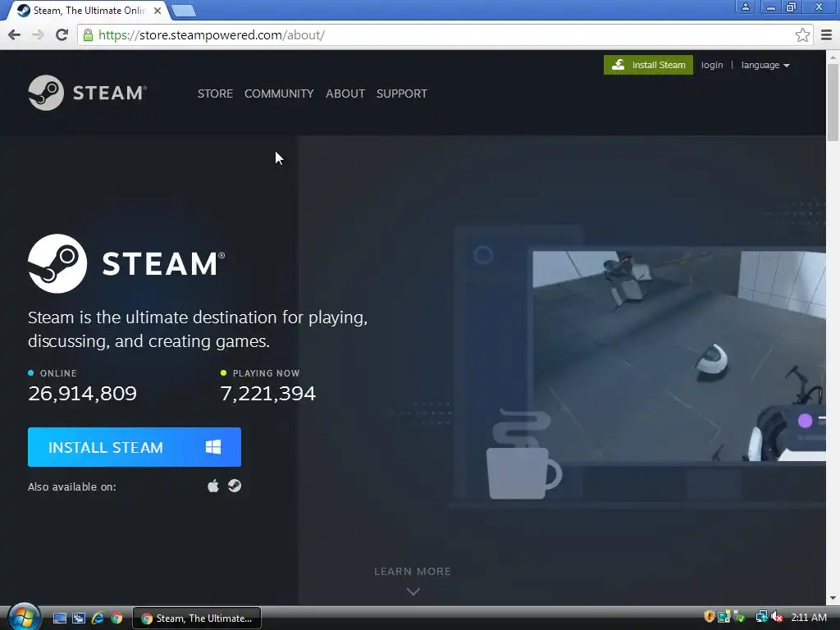Click the SteamOS availability icon
The height and width of the screenshot is (630, 840).
(x=235, y=486)
